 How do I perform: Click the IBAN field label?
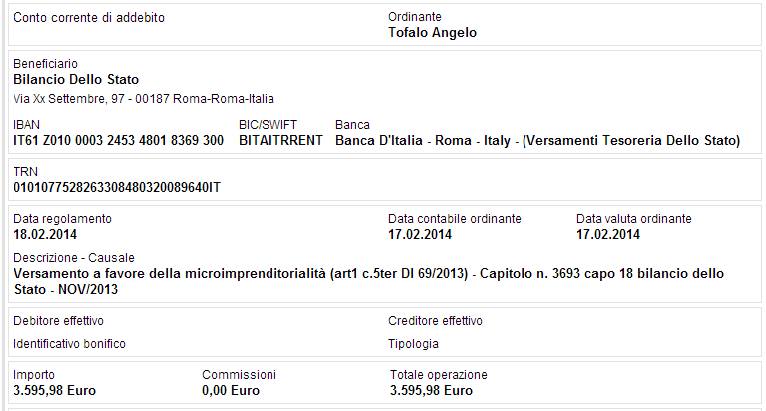coord(26,125)
